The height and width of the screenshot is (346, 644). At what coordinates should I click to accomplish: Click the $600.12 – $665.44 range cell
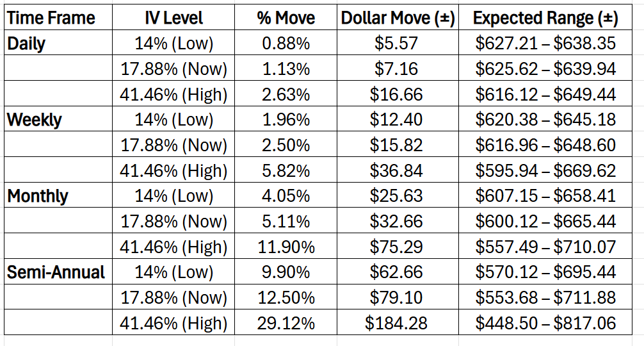[545, 222]
